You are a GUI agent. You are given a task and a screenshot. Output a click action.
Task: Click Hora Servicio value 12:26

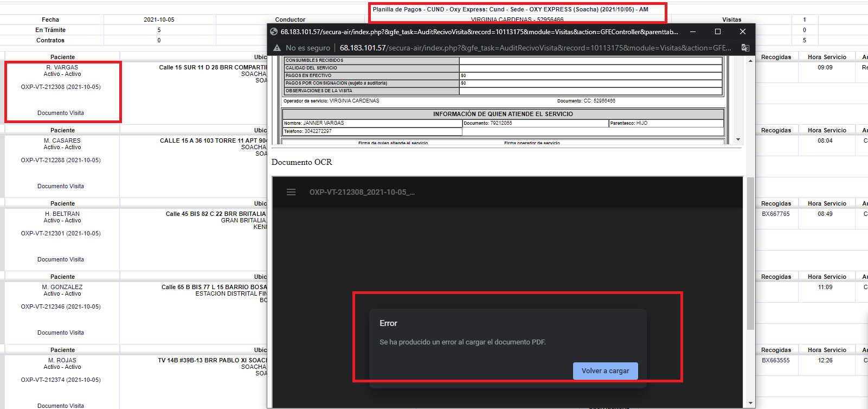click(825, 360)
